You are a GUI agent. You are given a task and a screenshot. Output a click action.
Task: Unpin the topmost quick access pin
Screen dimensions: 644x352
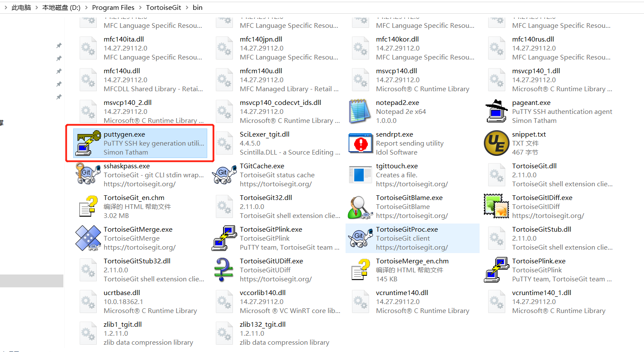coord(59,45)
